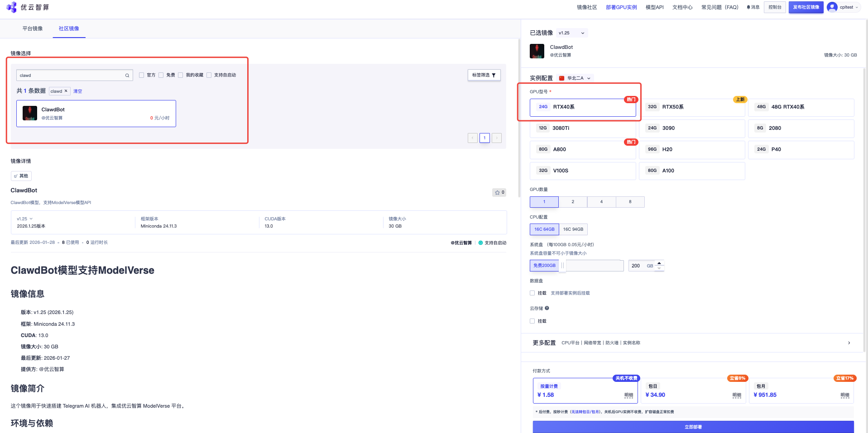Click the 云存储 help question mark icon

point(547,308)
